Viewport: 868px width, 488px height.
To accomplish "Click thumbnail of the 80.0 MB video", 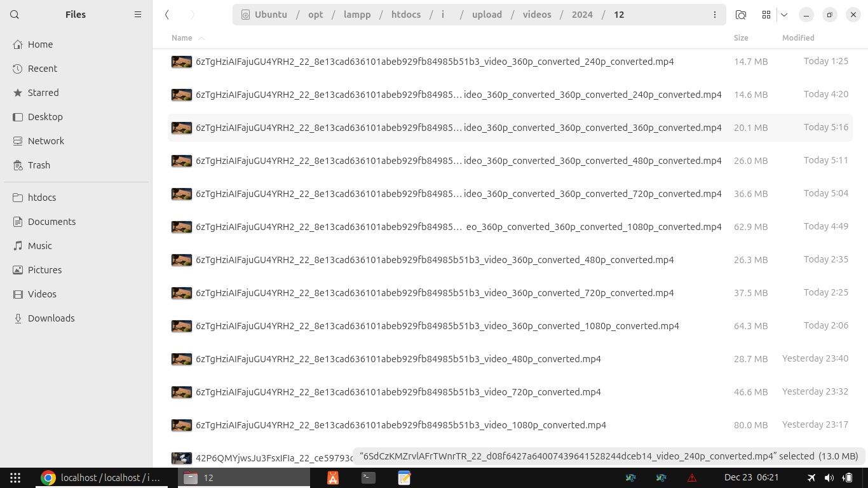I will [x=182, y=425].
